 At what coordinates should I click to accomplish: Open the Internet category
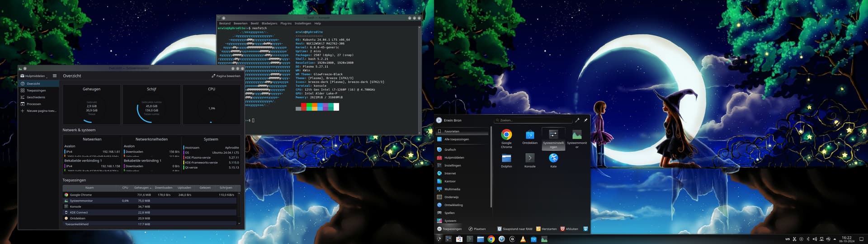click(x=462, y=174)
